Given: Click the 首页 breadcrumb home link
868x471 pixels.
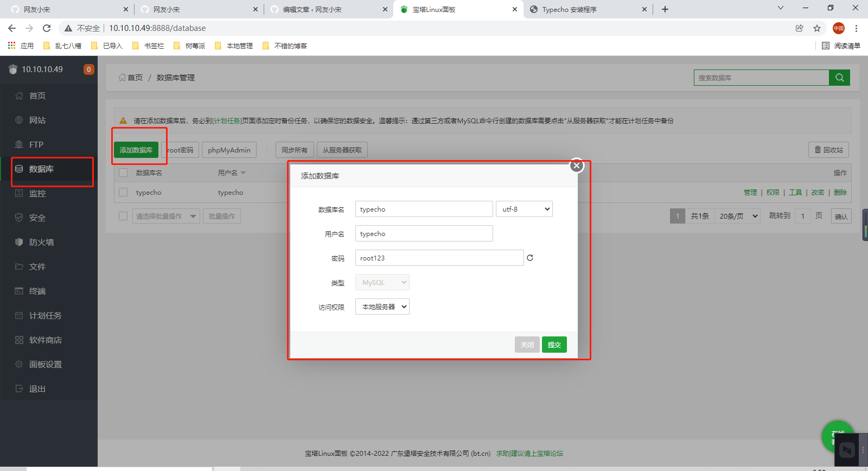Looking at the screenshot, I should click(x=131, y=78).
